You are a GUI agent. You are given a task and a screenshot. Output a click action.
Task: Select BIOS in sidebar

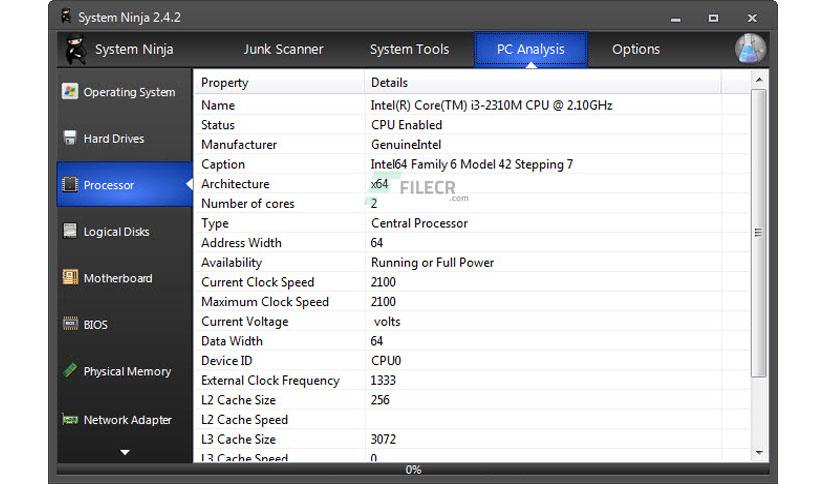click(x=95, y=324)
